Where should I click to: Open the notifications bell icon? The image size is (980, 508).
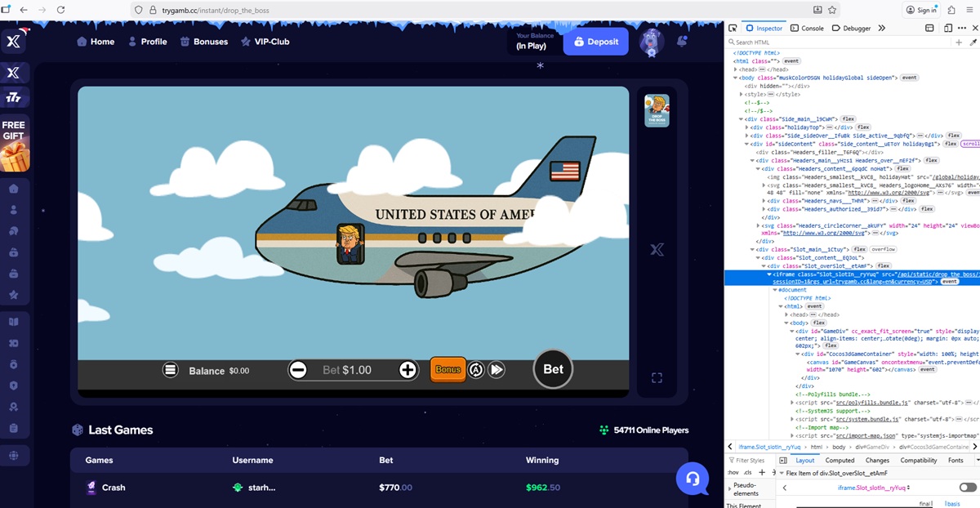pos(682,41)
